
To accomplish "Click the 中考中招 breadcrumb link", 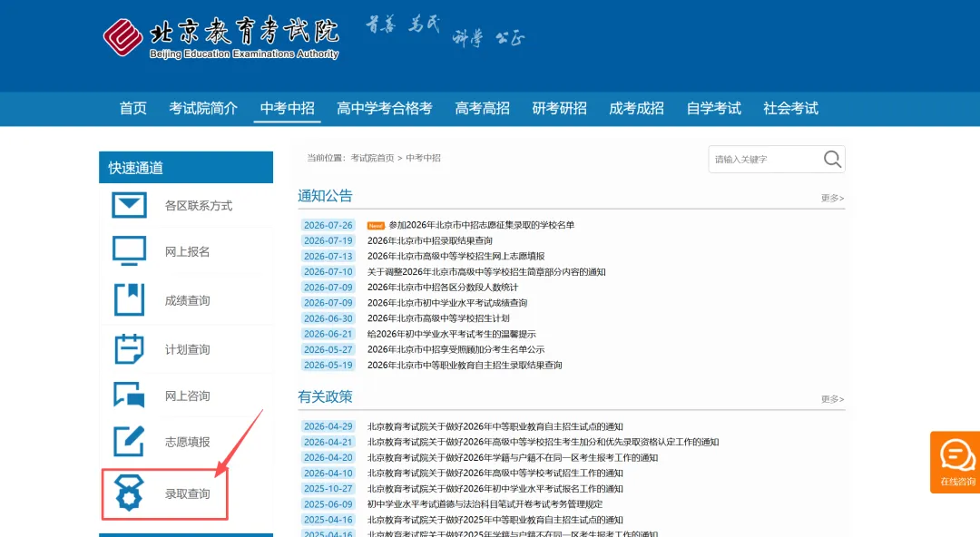I will coord(423,158).
